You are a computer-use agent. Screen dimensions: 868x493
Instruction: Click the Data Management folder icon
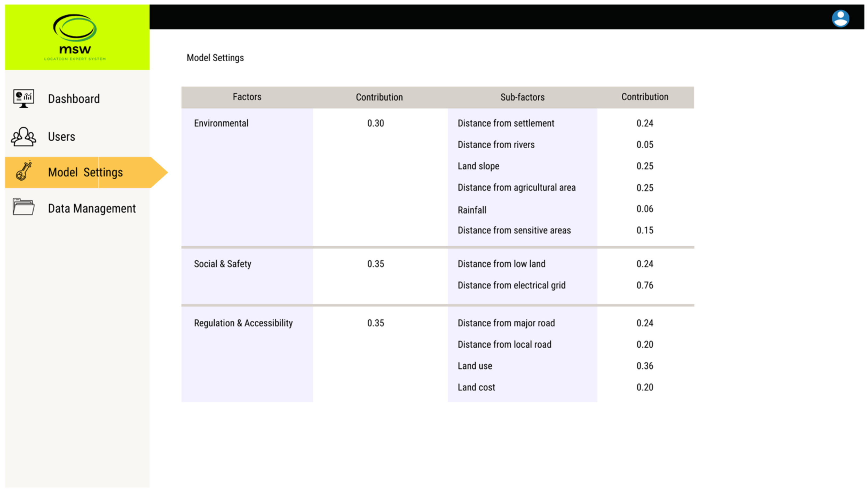tap(23, 207)
